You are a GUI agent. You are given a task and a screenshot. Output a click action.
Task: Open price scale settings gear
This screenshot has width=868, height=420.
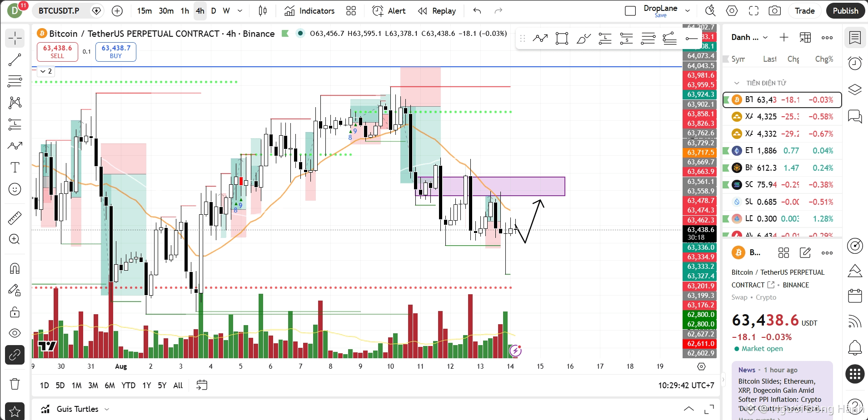[701, 366]
